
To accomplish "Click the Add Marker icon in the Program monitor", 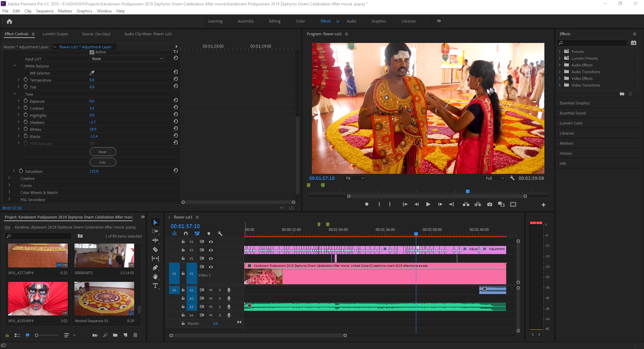I will click(367, 204).
